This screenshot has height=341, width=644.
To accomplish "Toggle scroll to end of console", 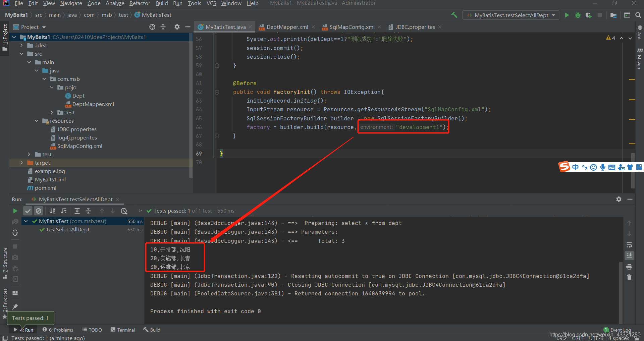I will 629,255.
